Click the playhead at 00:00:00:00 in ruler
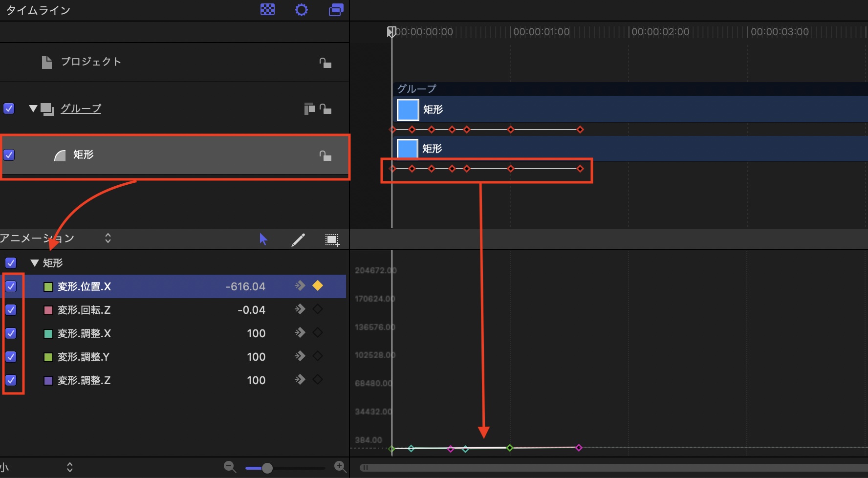This screenshot has height=478, width=868. (391, 32)
